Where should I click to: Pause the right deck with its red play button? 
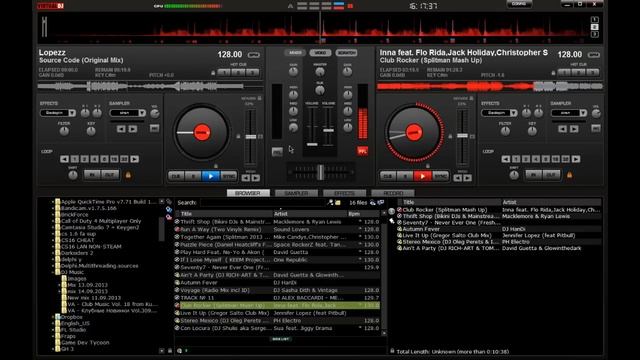(422, 176)
